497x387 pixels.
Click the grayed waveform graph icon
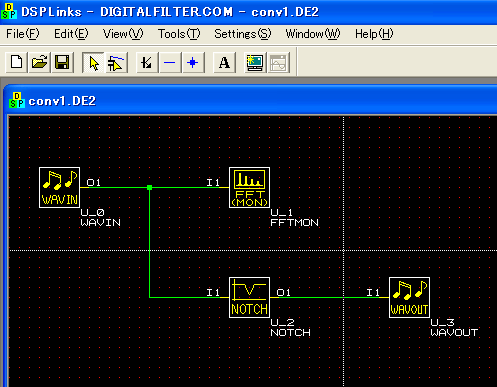278,62
